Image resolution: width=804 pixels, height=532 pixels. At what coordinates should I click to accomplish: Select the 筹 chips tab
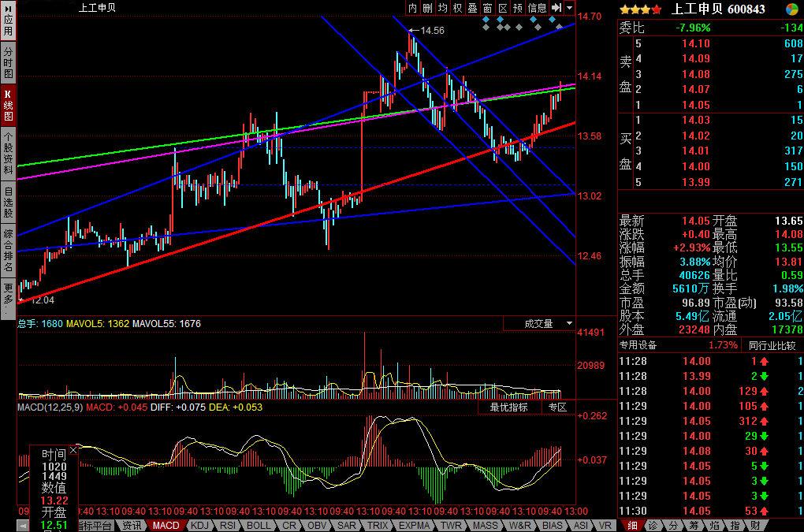694,526
